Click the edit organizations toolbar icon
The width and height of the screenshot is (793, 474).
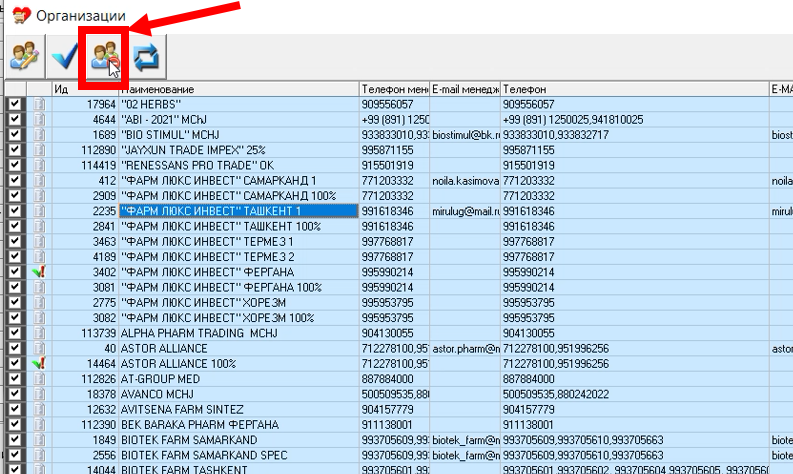(x=25, y=56)
